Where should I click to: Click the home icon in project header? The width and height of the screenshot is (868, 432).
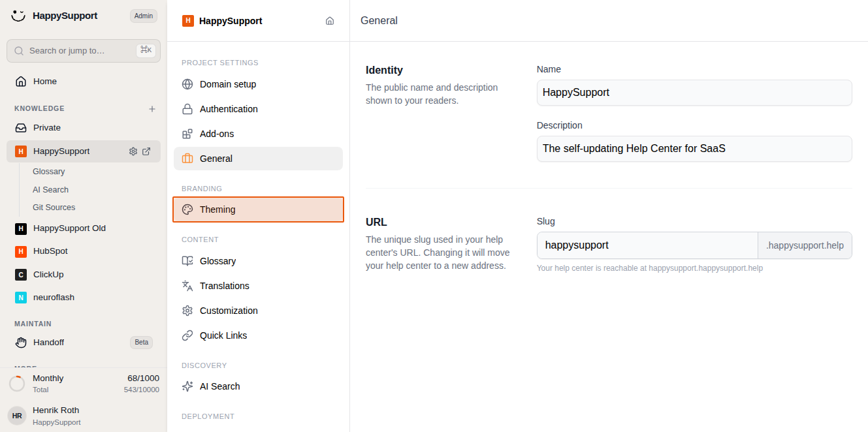pyautogui.click(x=330, y=21)
